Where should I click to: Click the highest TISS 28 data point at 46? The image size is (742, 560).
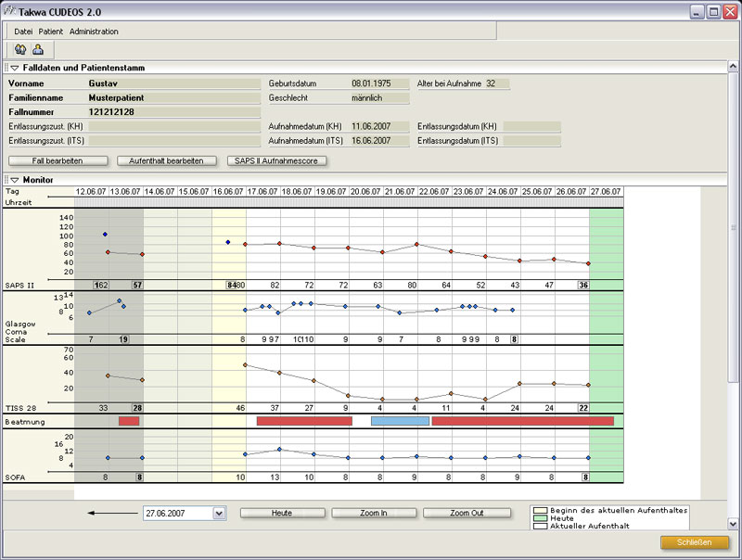[245, 364]
